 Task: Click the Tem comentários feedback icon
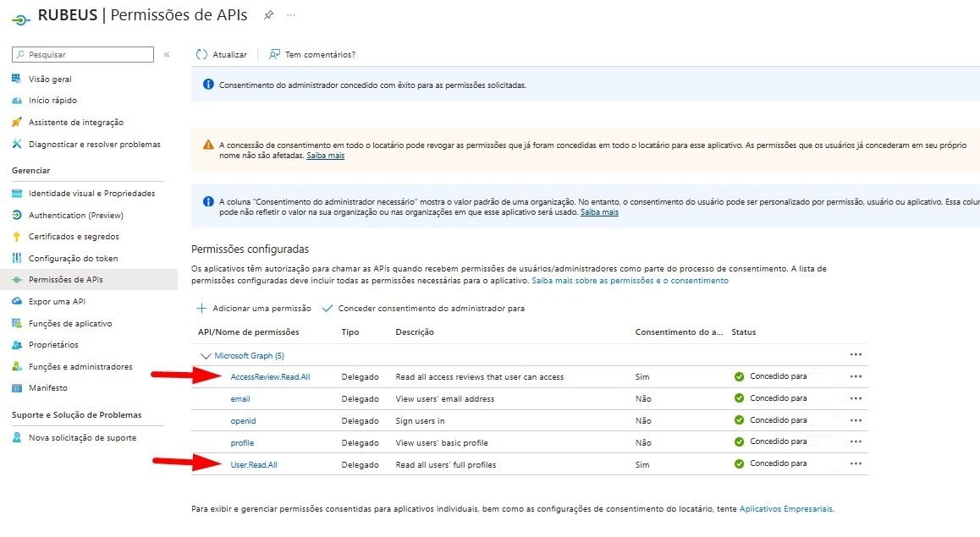tap(274, 54)
